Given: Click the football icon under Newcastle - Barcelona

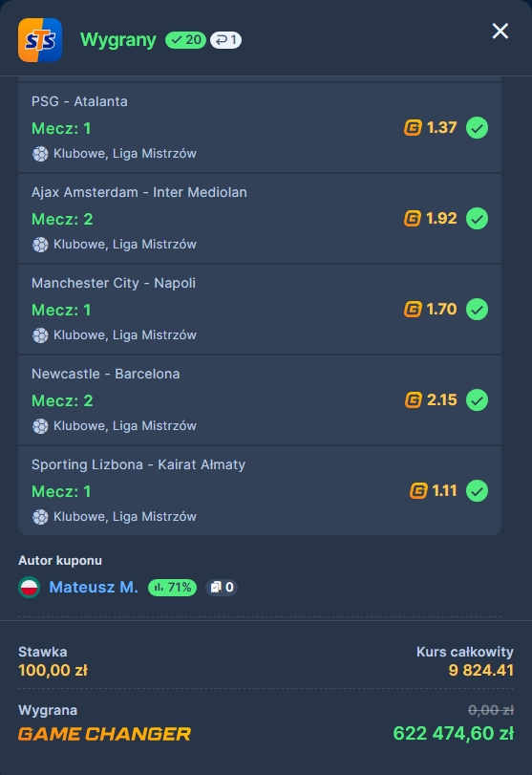Looking at the screenshot, I should click(x=40, y=426).
